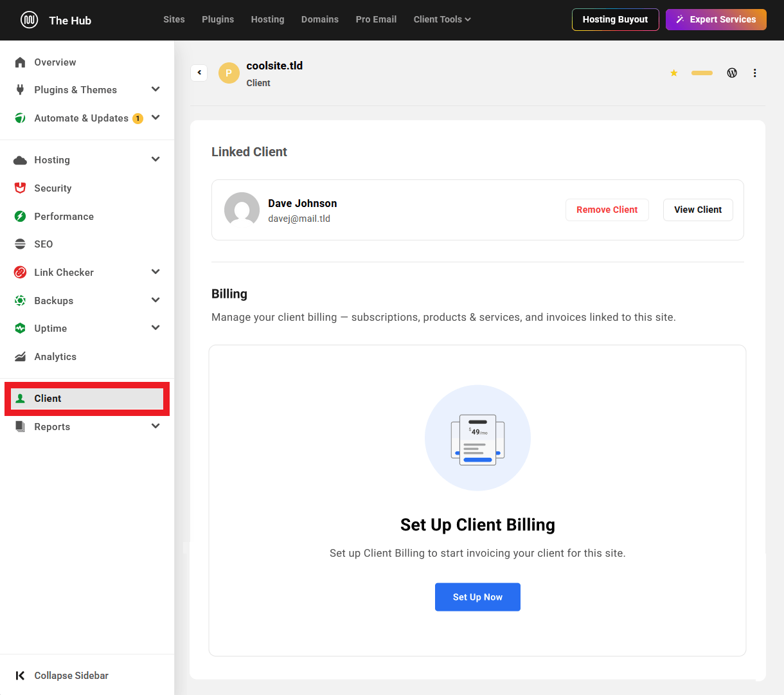
Task: Open Pro Email in top navigation
Action: click(376, 19)
